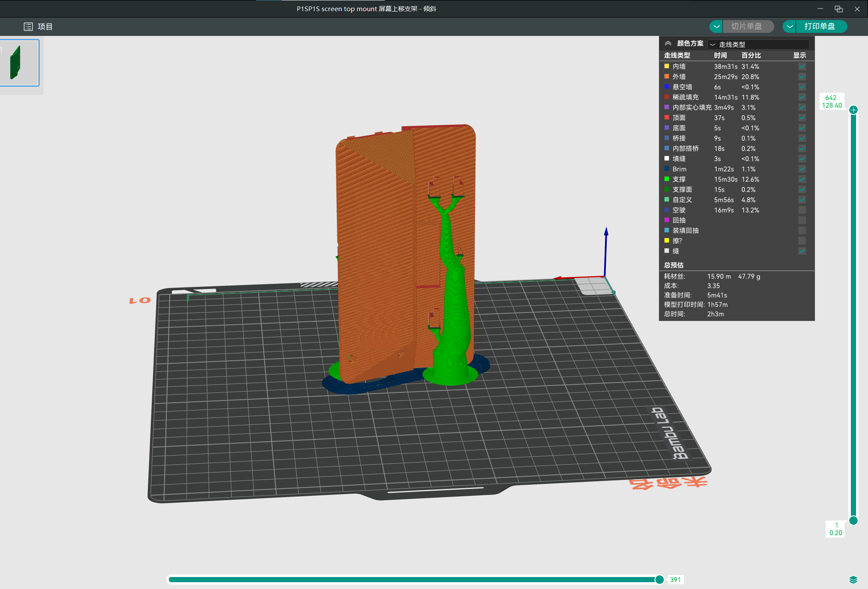Uncheck the 显示 checkbox for 内墙

coord(802,66)
